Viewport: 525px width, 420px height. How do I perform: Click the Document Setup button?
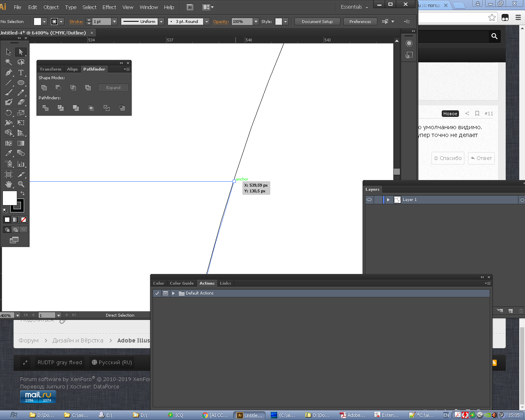point(317,22)
